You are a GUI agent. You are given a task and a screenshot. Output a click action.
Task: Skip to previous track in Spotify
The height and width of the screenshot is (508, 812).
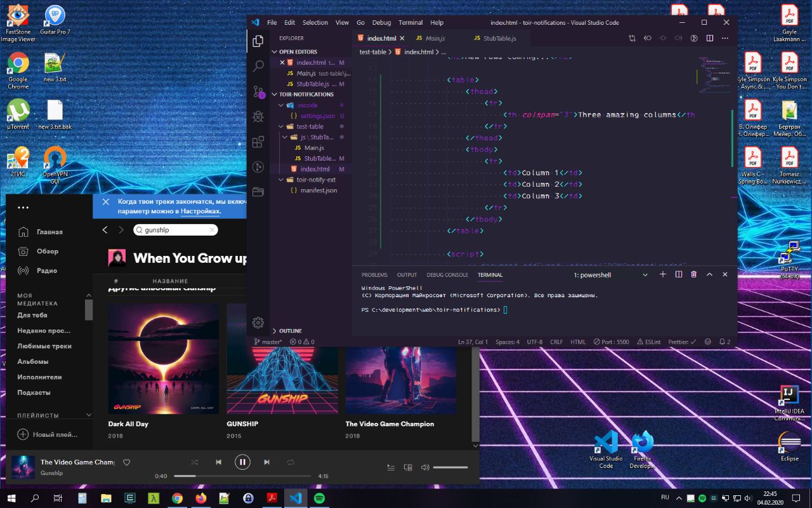tap(218, 462)
